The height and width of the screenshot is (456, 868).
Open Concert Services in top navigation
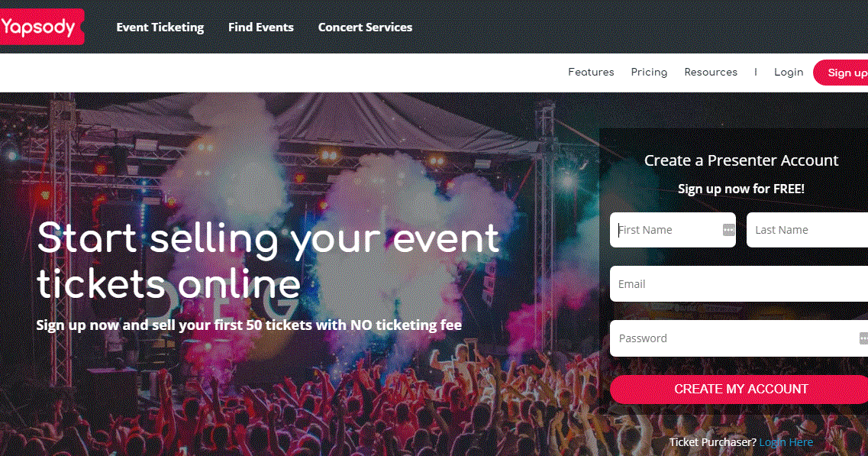tap(365, 27)
